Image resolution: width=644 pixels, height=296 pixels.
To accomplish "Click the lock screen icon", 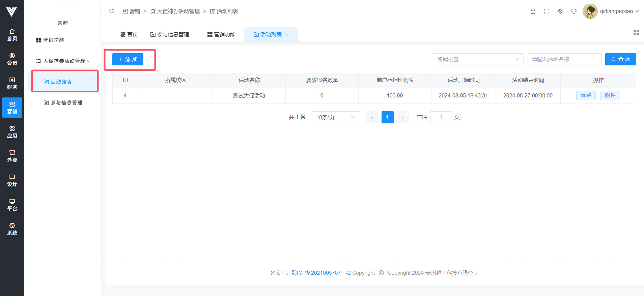I will point(533,11).
